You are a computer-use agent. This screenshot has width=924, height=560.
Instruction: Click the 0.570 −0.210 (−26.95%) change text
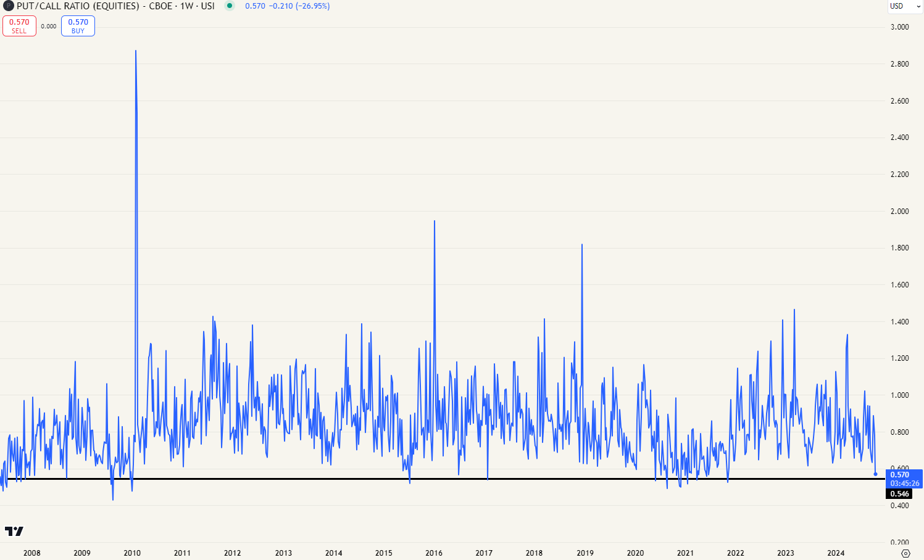pos(287,6)
